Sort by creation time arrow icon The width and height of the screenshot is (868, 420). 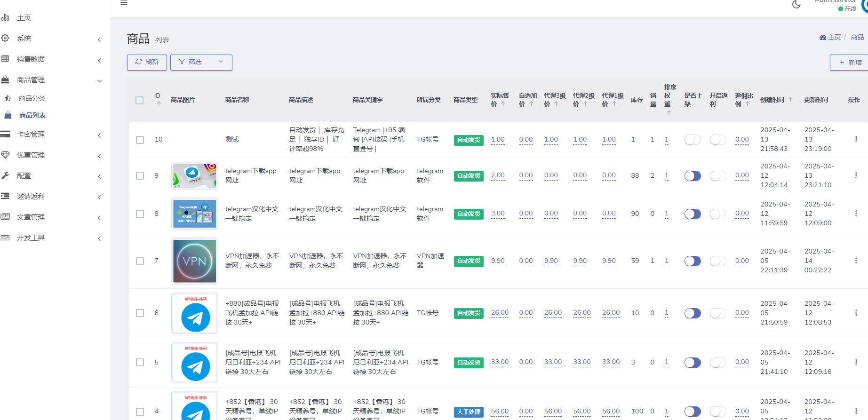point(790,100)
